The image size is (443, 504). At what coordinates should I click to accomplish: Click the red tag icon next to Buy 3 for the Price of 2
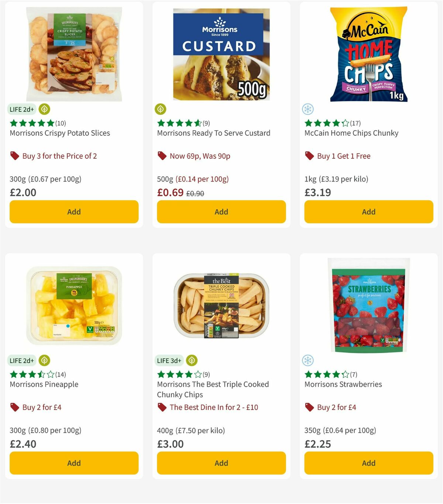pyautogui.click(x=14, y=156)
